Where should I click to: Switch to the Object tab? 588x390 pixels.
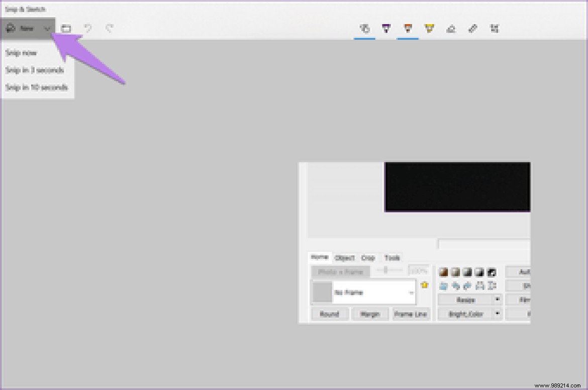(x=345, y=257)
